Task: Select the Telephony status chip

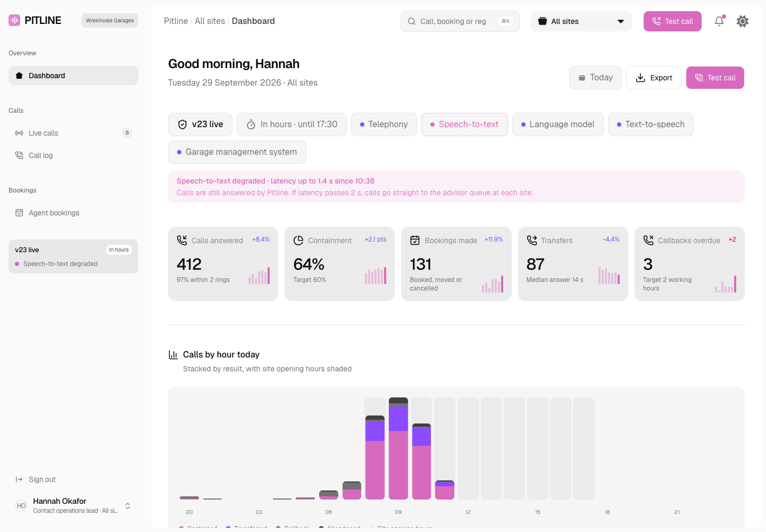Action: (384, 124)
